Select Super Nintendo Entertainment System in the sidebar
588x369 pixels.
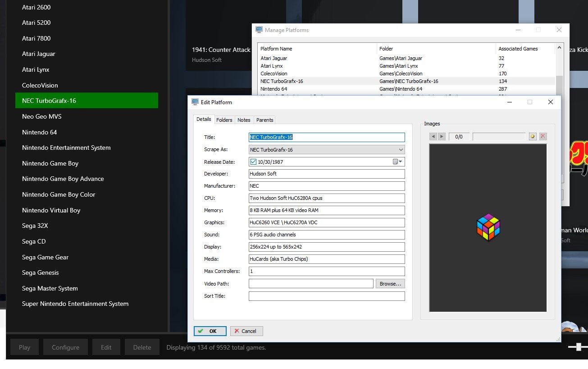tap(87, 304)
